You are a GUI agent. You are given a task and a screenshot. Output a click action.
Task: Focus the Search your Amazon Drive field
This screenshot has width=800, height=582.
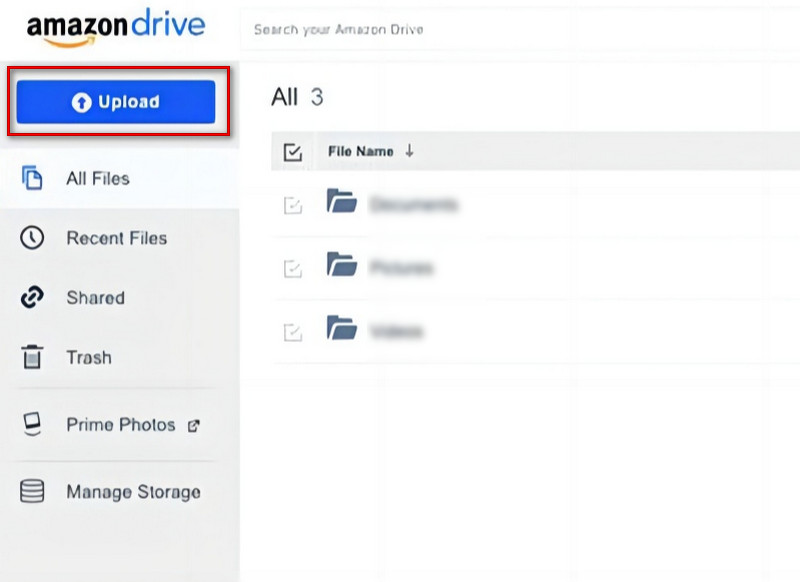(x=520, y=30)
